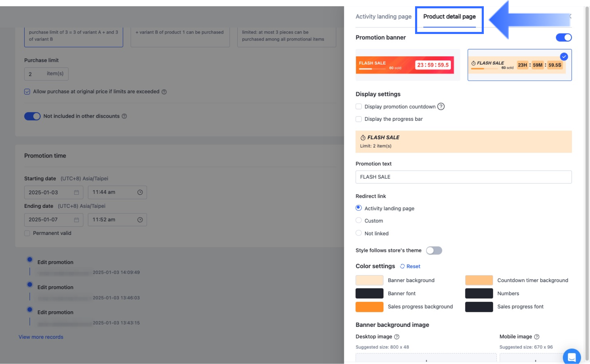Select the Custom redirect link option
590x364 pixels.
359,221
